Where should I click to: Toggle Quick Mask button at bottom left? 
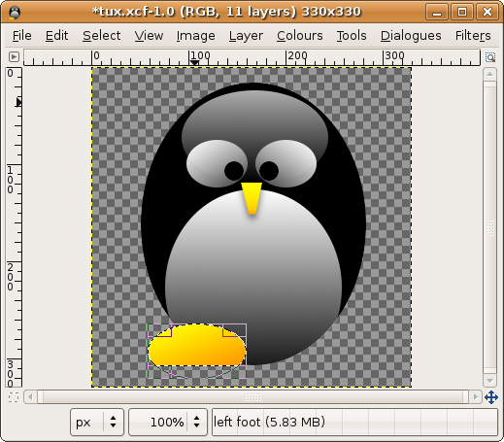pyautogui.click(x=14, y=397)
